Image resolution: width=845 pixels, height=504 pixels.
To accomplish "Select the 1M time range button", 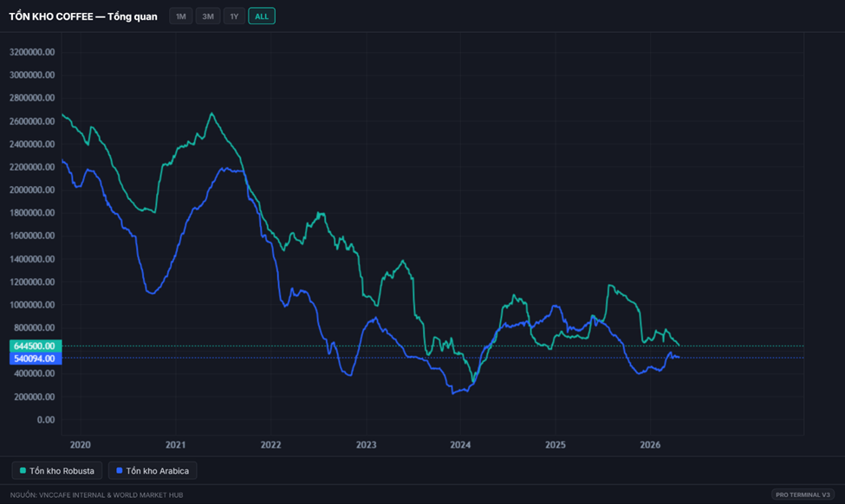I will click(180, 16).
